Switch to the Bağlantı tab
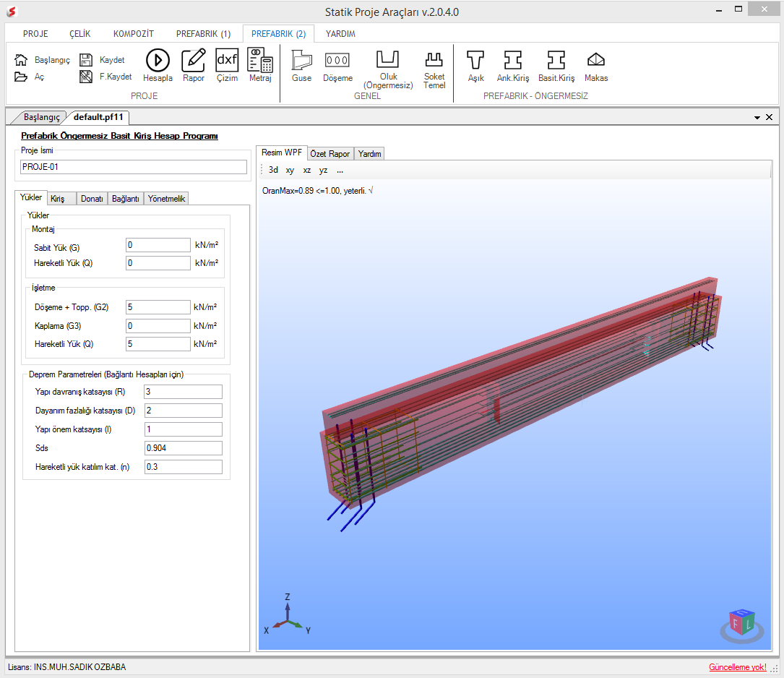The image size is (784, 678). (x=126, y=199)
